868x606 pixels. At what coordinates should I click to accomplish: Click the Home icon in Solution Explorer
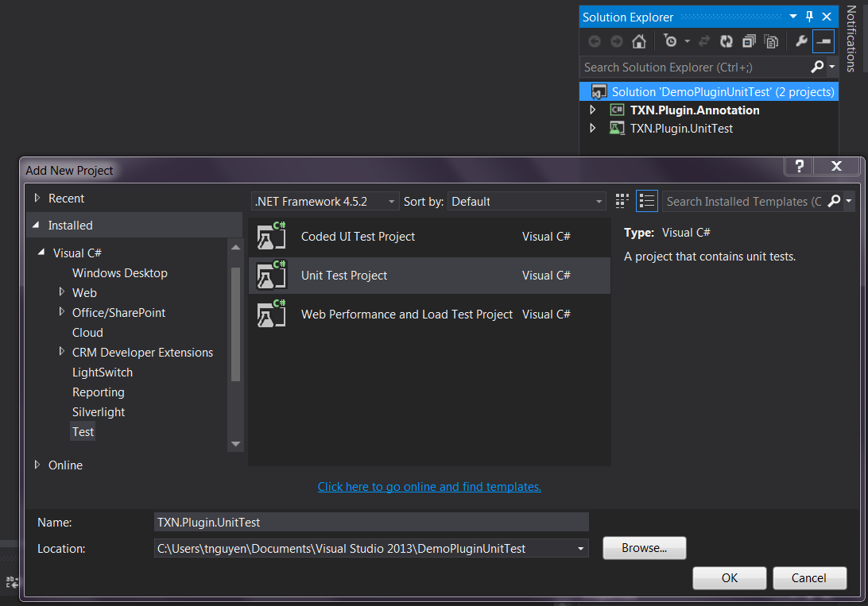pyautogui.click(x=639, y=41)
